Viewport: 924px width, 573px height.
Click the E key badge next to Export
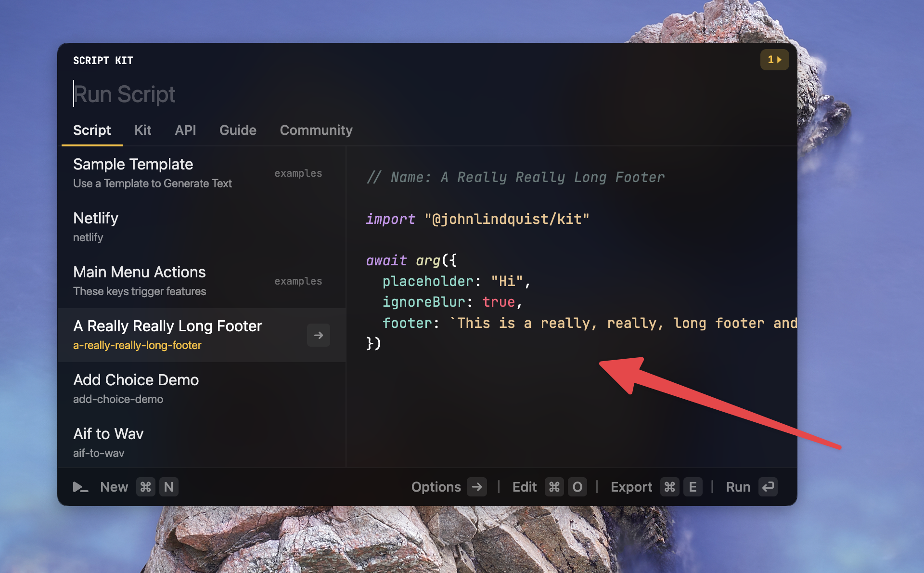point(693,487)
